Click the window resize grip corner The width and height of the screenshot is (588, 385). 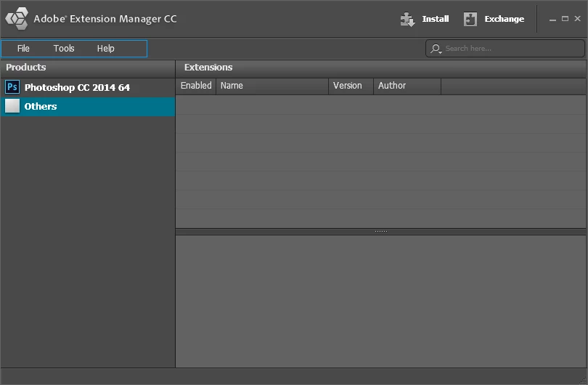(583, 381)
